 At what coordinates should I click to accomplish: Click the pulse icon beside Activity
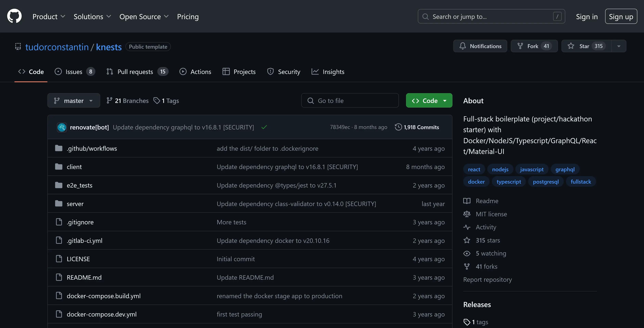467,227
